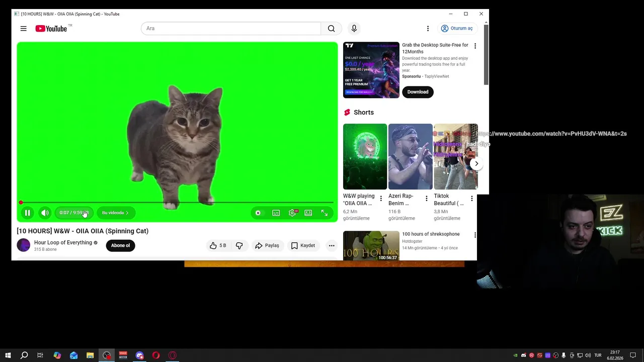The height and width of the screenshot is (362, 644).
Task: Focus the Ara search field
Action: (231, 29)
